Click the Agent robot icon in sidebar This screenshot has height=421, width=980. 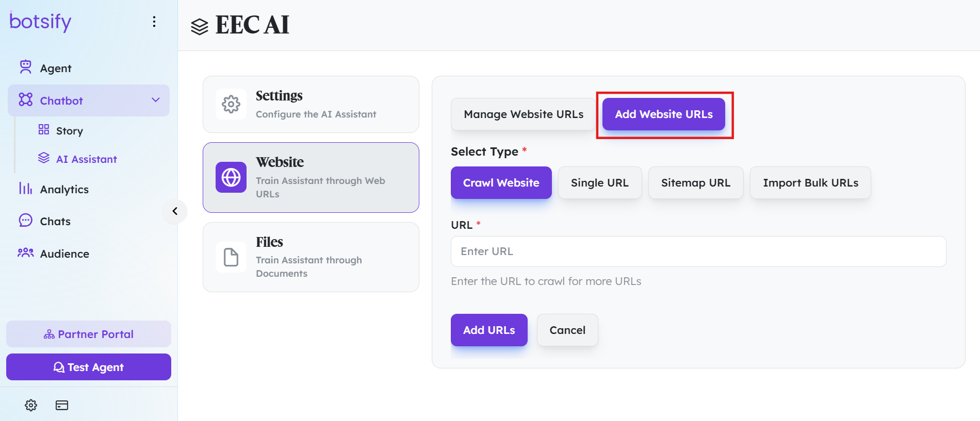(25, 67)
